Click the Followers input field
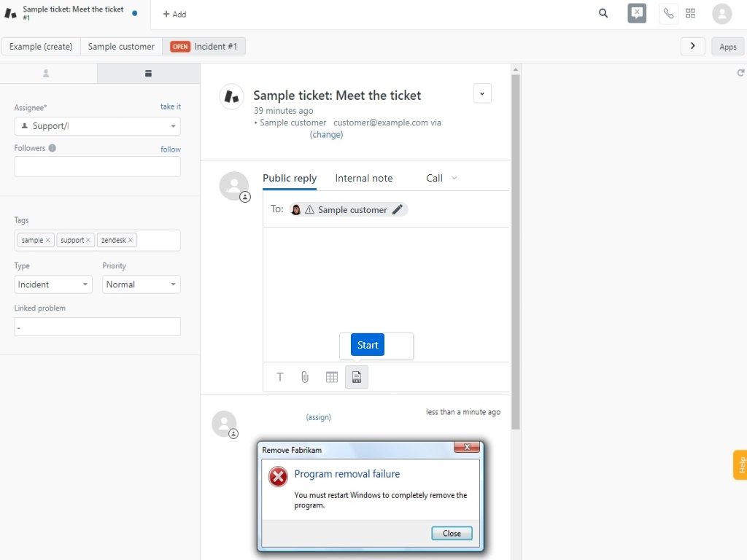747x560 pixels. pyautogui.click(x=97, y=166)
